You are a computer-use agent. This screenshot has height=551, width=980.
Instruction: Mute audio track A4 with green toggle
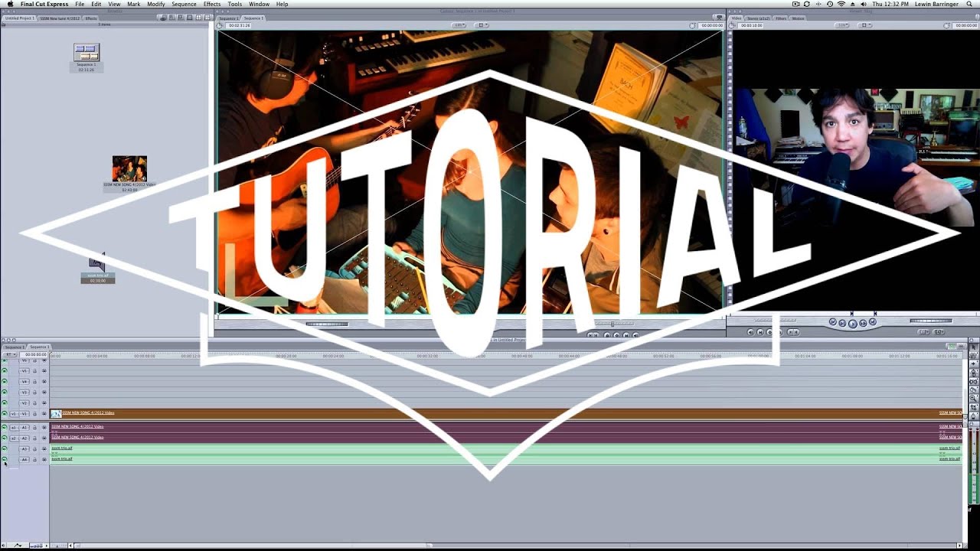tap(4, 459)
